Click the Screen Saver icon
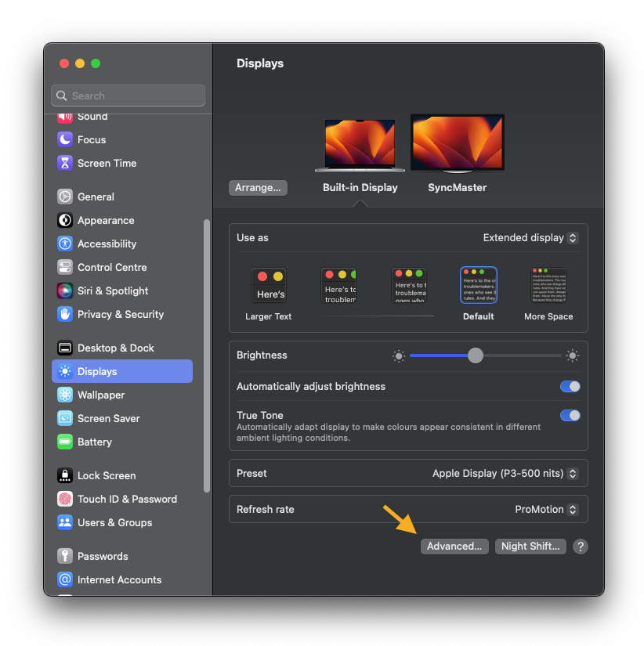644x646 pixels. (x=65, y=418)
